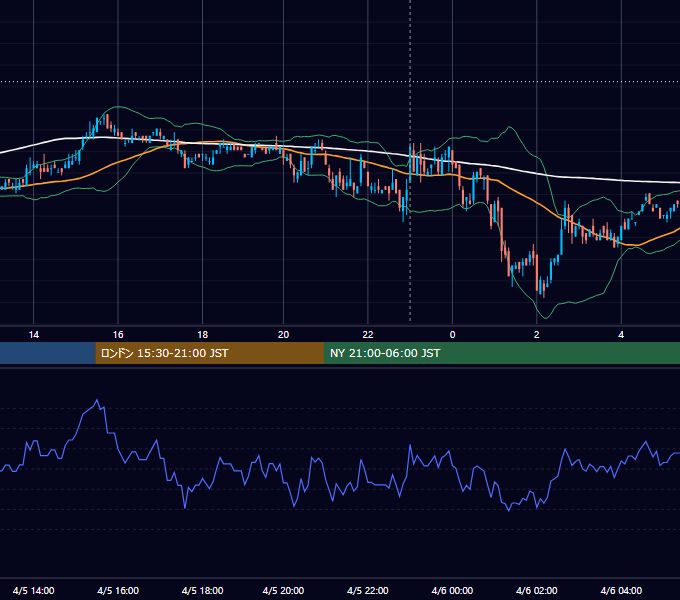Click the 4/6 00:00 date label

coord(452,590)
